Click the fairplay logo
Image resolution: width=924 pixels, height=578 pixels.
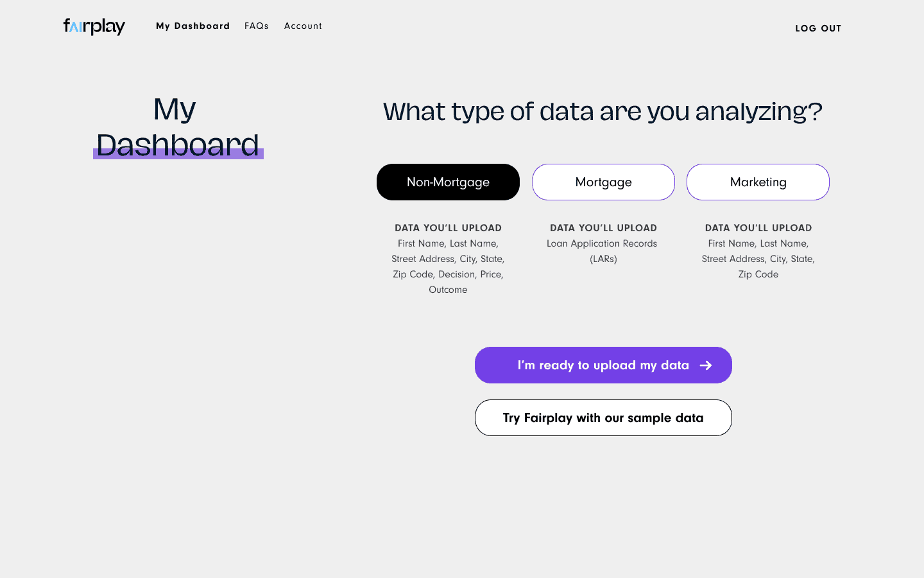coord(94,26)
